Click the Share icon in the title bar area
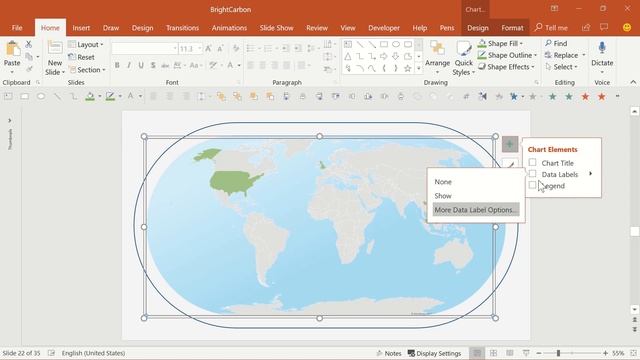Screen dimensions: 640x360 [x=586, y=27]
